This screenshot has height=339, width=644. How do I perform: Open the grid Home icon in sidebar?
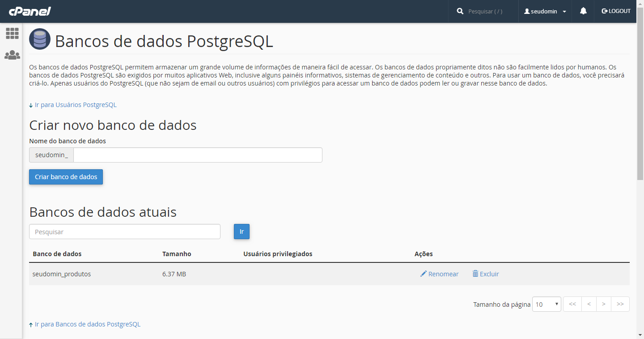[x=12, y=33]
